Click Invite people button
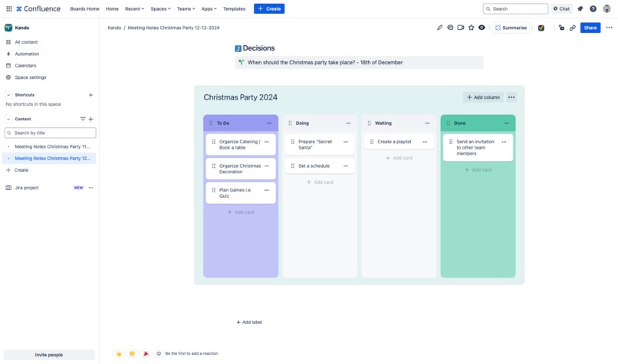The image size is (618, 364). pos(49,355)
